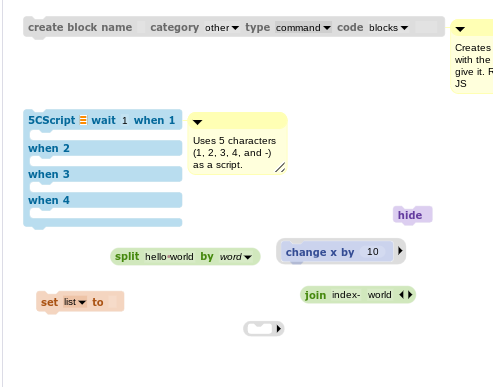Expand arrow beside change x by block

[x=400, y=251]
